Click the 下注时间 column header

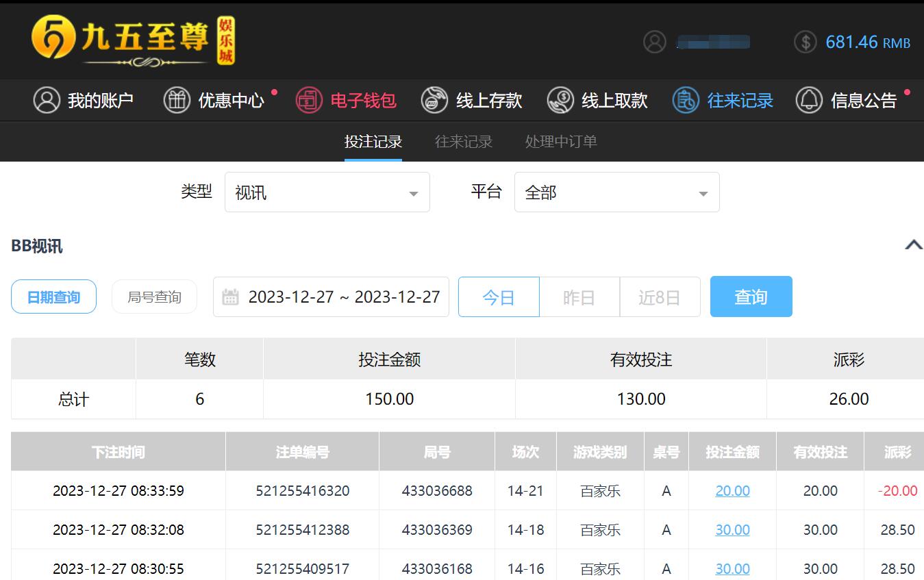coord(118,452)
